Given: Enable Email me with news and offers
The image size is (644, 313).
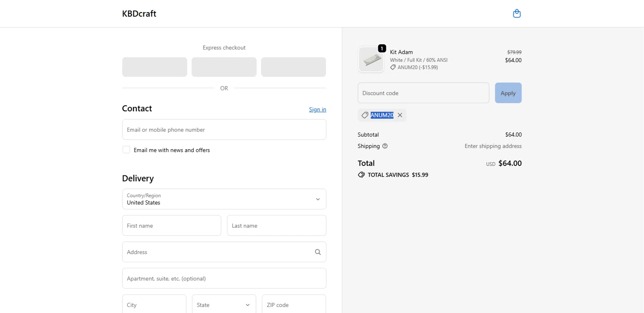Looking at the screenshot, I should 126,150.
